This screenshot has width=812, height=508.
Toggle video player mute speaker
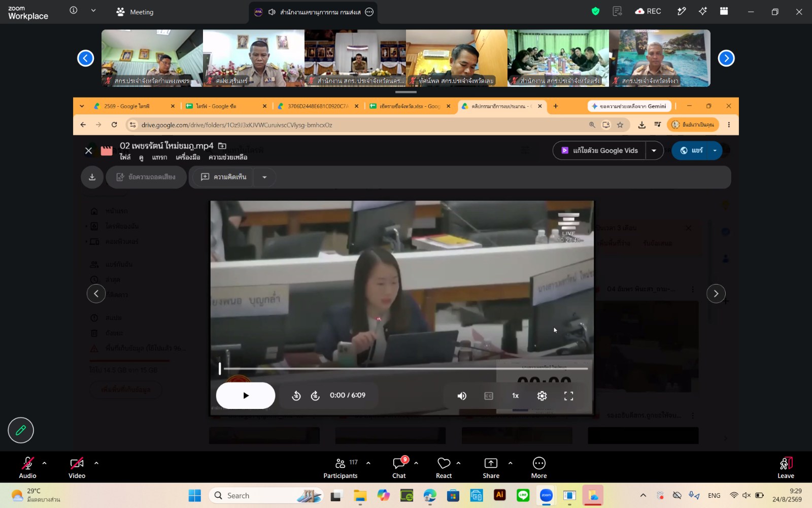click(462, 396)
